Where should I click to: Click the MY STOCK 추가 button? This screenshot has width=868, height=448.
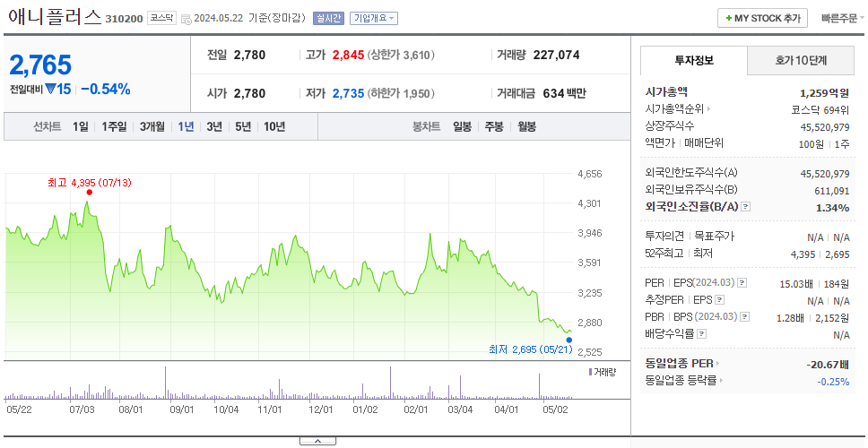click(x=762, y=18)
